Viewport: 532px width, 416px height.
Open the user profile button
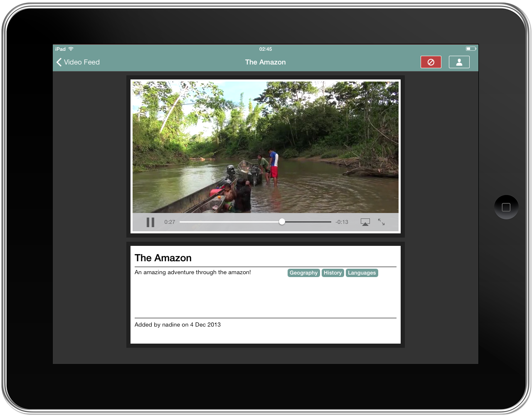point(459,62)
